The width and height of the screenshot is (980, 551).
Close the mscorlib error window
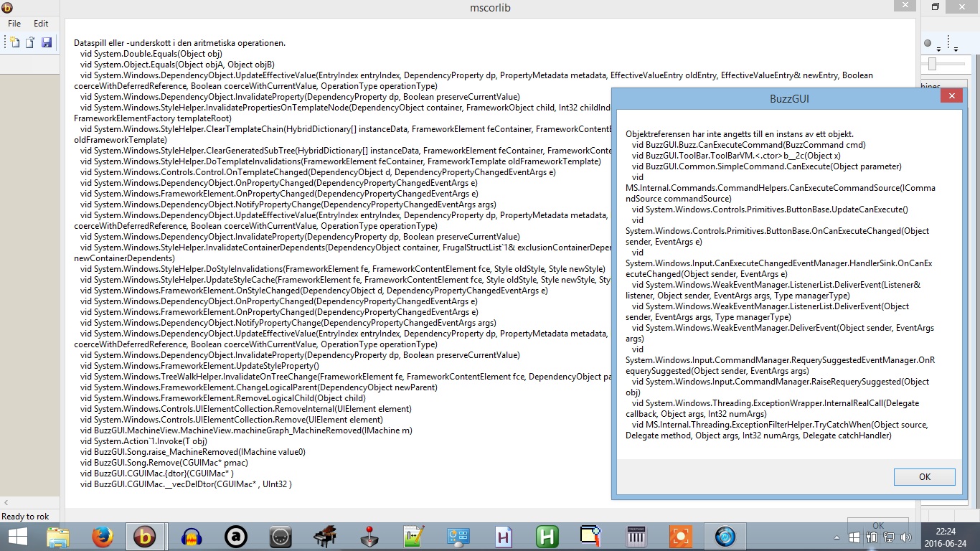point(904,5)
